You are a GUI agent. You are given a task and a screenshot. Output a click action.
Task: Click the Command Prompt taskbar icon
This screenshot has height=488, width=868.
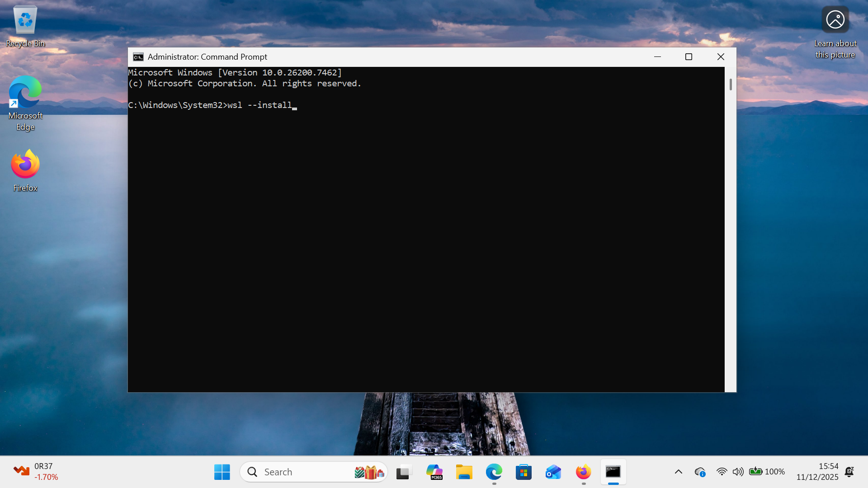click(x=613, y=472)
